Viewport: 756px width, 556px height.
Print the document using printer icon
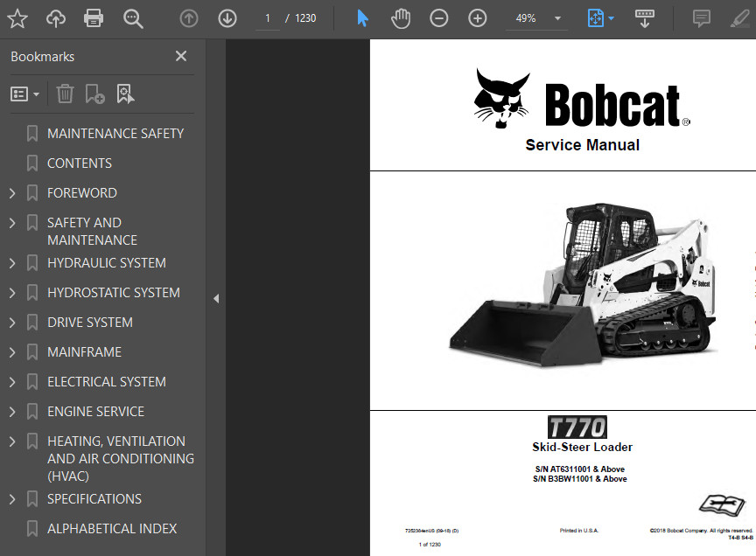(94, 18)
